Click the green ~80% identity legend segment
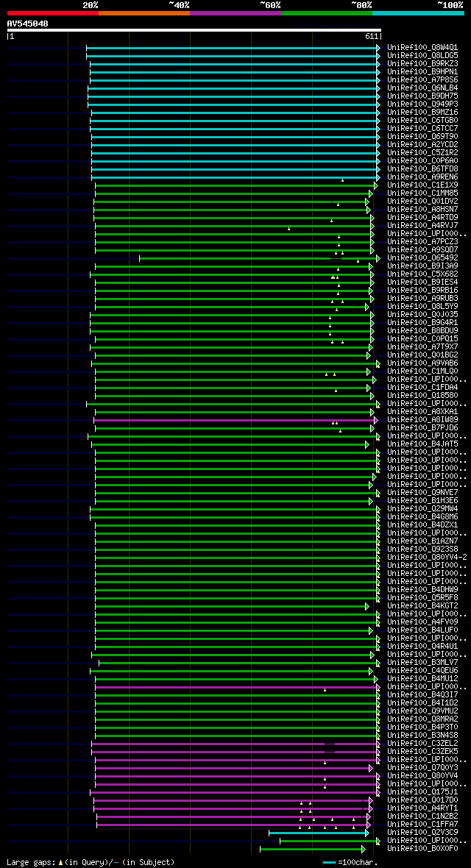This screenshot has height=868, width=471. pyautogui.click(x=327, y=13)
